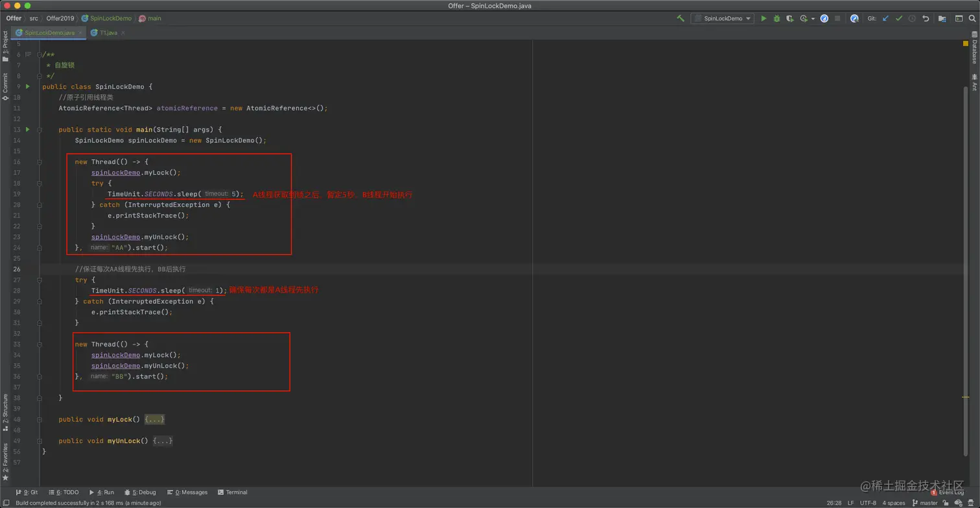
Task: Close the T1.java tab
Action: tap(122, 32)
